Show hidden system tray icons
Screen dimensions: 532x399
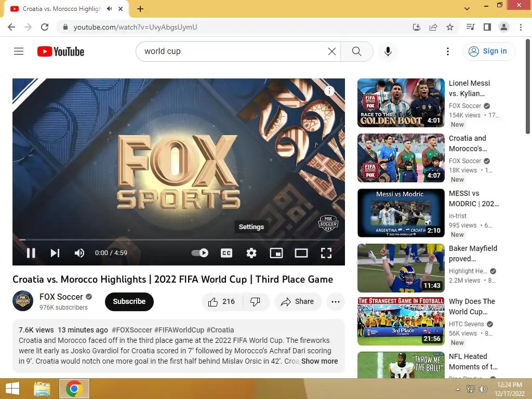(x=458, y=389)
